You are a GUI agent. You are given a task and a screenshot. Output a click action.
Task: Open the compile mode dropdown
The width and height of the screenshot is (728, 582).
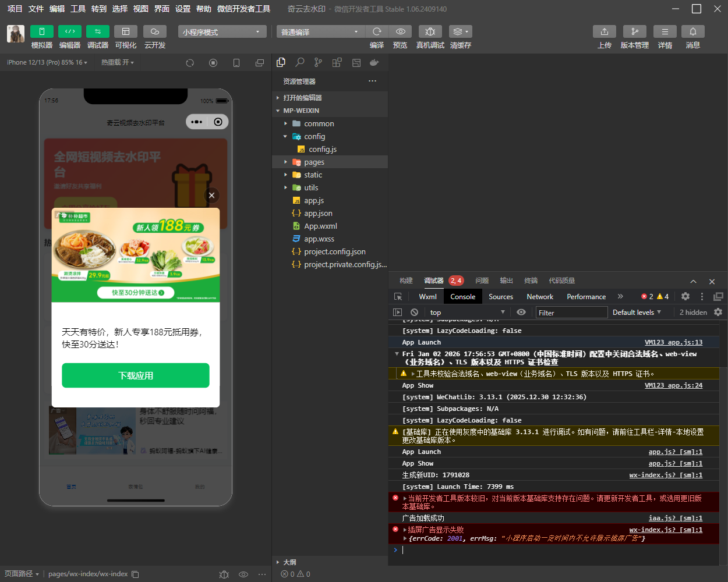click(320, 32)
